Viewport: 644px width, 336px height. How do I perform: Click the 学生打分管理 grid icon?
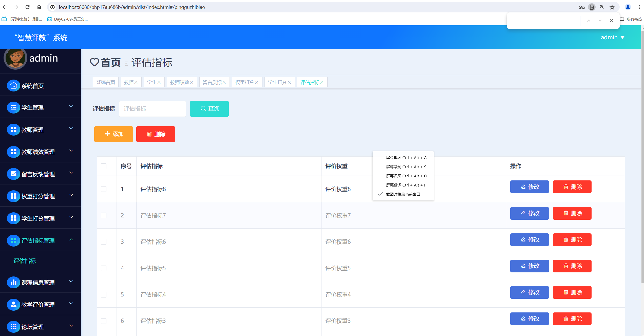[x=13, y=218]
